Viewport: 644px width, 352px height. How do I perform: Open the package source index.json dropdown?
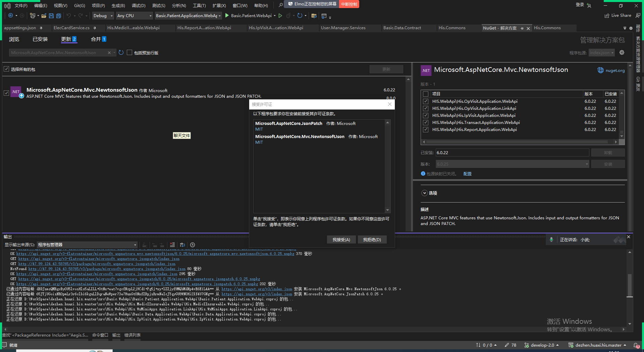[x=602, y=53]
